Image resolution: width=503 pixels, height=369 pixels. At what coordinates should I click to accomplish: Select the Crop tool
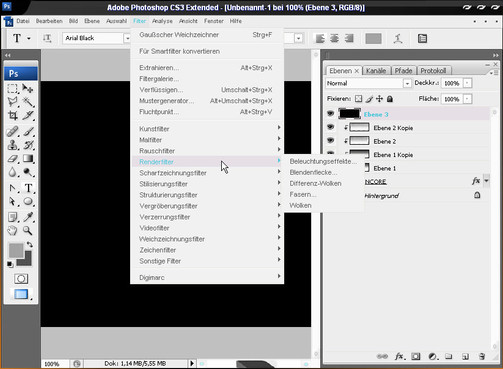[13, 115]
